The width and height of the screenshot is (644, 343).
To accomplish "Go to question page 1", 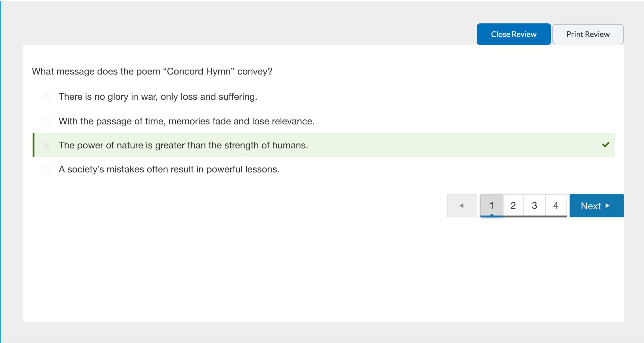I will point(491,206).
